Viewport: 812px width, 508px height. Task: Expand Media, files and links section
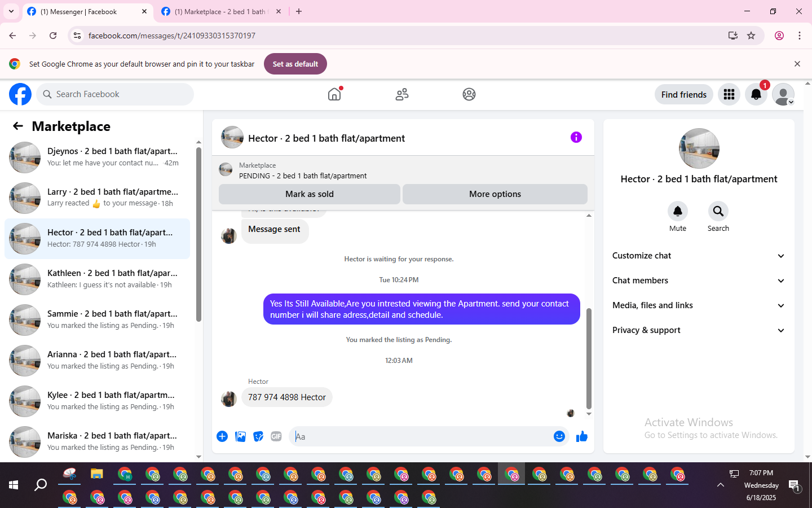tap(699, 305)
